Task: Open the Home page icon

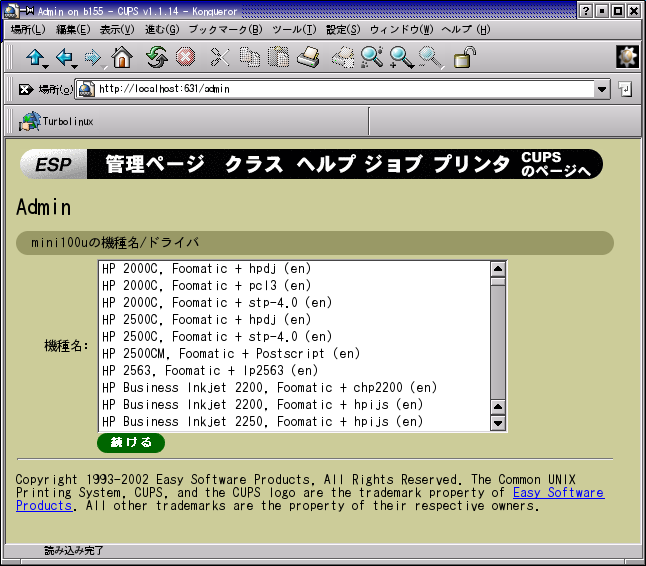Action: 122,57
